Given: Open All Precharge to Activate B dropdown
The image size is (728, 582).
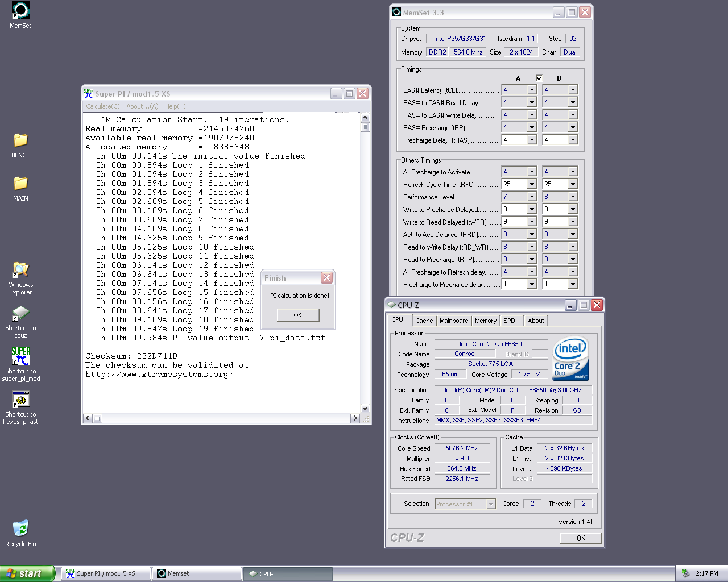Looking at the screenshot, I should click(573, 172).
